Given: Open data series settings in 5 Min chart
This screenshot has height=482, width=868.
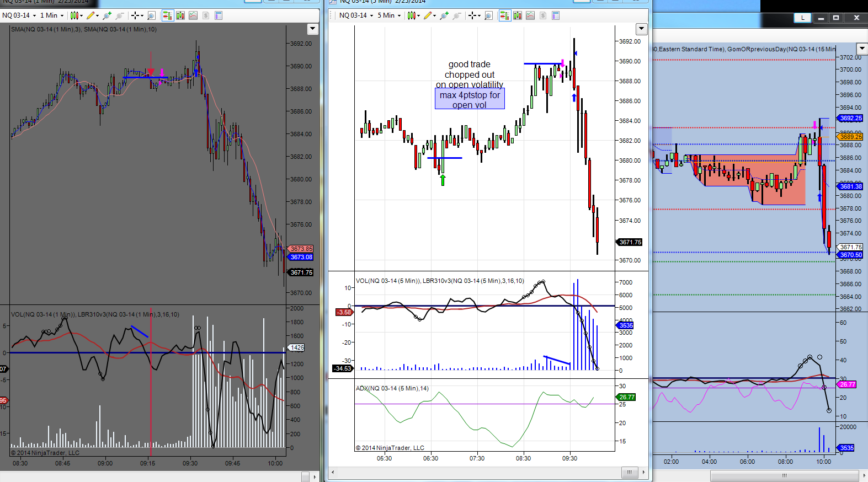Looking at the screenshot, I should 518,15.
